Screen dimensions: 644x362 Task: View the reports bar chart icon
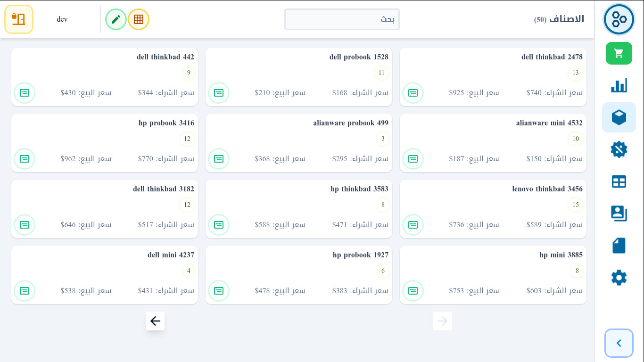click(x=619, y=85)
